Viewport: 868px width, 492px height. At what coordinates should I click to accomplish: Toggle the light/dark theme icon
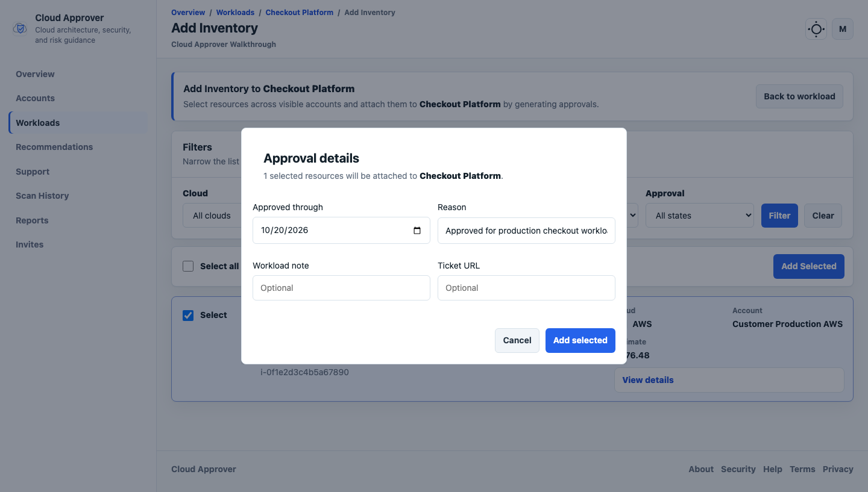click(x=816, y=29)
